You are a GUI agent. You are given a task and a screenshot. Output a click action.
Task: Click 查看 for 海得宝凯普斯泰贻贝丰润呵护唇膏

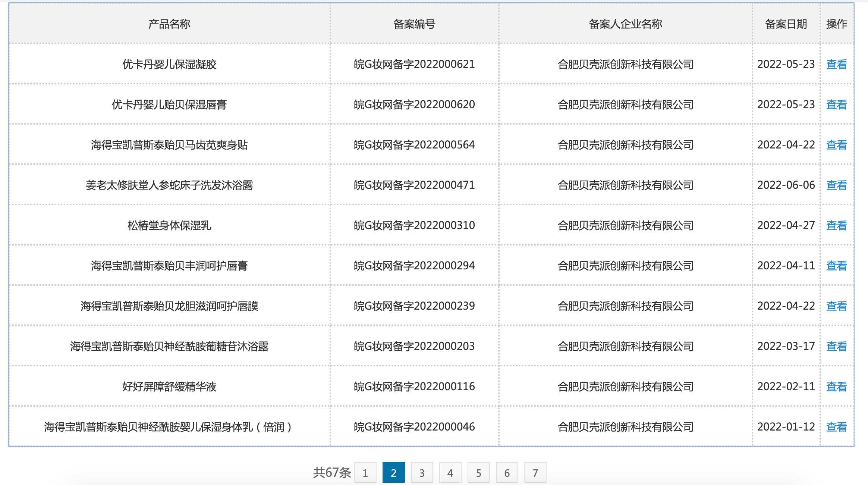(836, 266)
